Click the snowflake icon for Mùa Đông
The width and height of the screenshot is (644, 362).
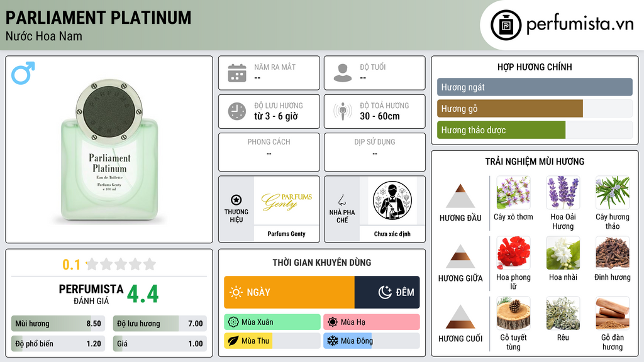click(332, 341)
